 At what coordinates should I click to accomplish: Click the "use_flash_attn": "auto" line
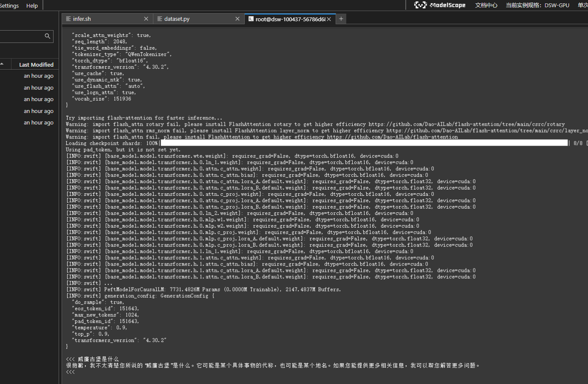tap(108, 86)
